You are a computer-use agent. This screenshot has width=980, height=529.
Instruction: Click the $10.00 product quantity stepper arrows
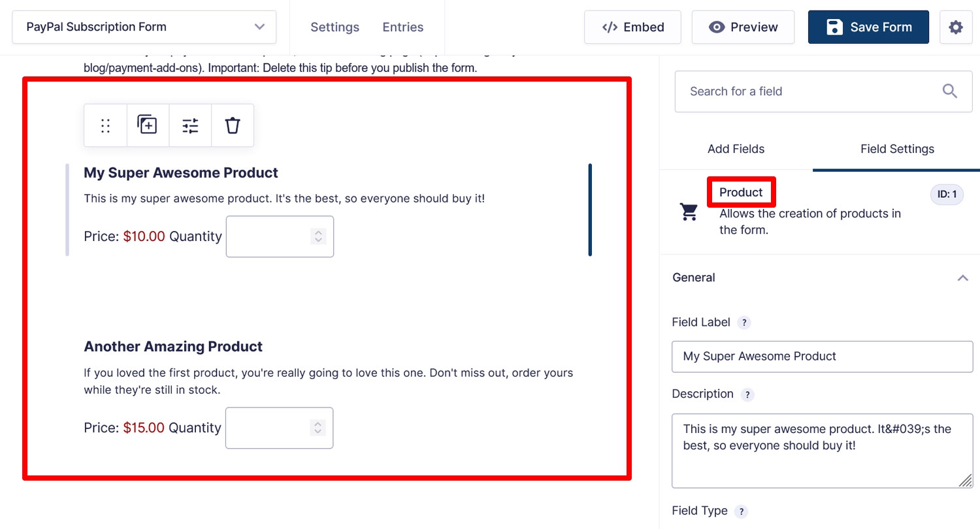pyautogui.click(x=318, y=236)
